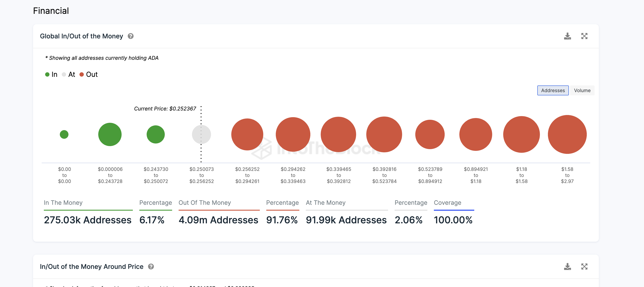Viewport: 644px width, 287px height.
Task: Open help for In/Out of the Money Around Price
Action: [x=151, y=266]
